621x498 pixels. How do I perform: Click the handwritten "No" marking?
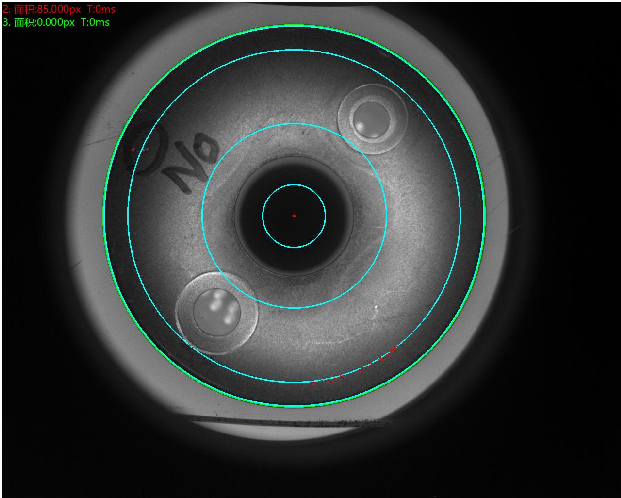pyautogui.click(x=188, y=160)
